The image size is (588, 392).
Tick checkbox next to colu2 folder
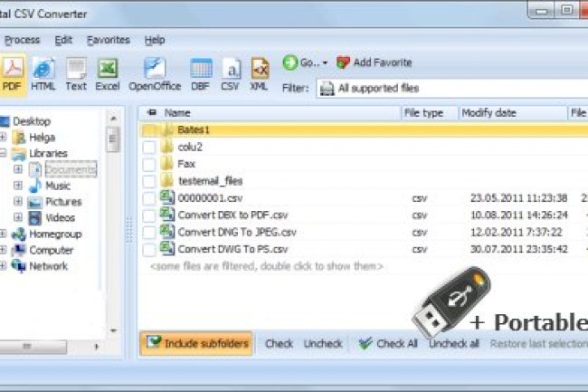[x=149, y=148]
